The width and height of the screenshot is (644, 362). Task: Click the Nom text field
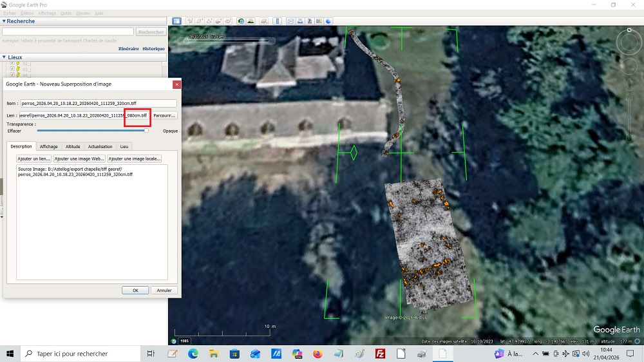98,103
